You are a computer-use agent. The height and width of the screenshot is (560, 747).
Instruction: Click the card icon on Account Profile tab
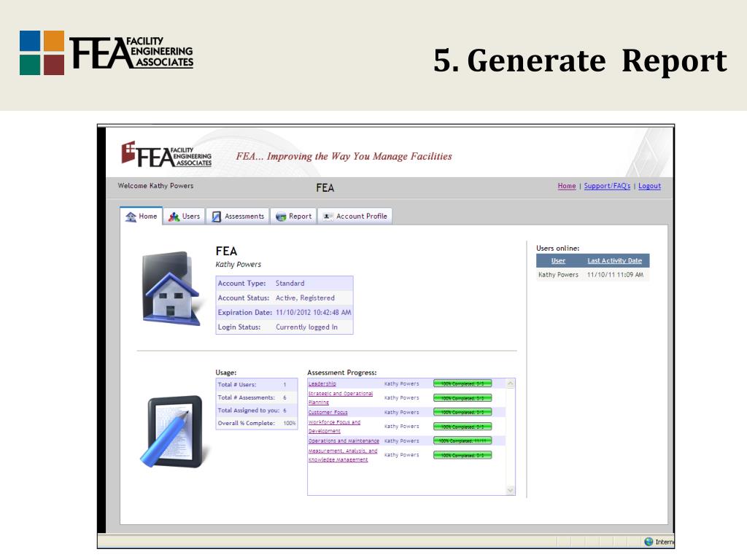pyautogui.click(x=328, y=216)
